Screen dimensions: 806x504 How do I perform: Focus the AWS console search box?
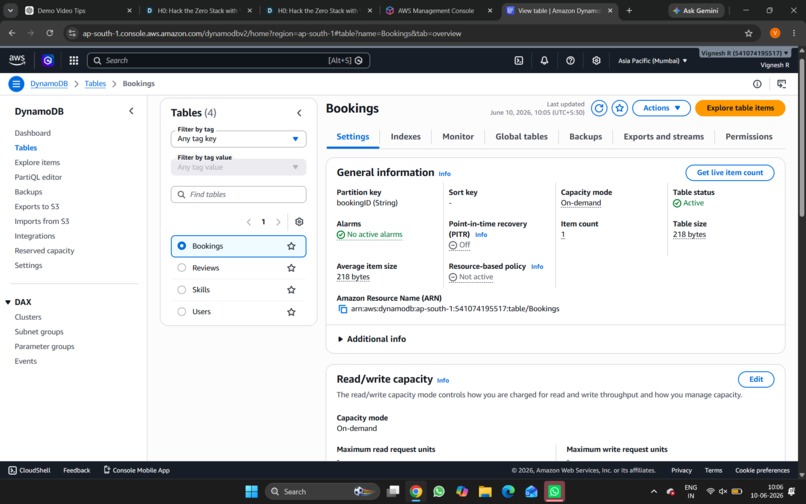pos(228,61)
